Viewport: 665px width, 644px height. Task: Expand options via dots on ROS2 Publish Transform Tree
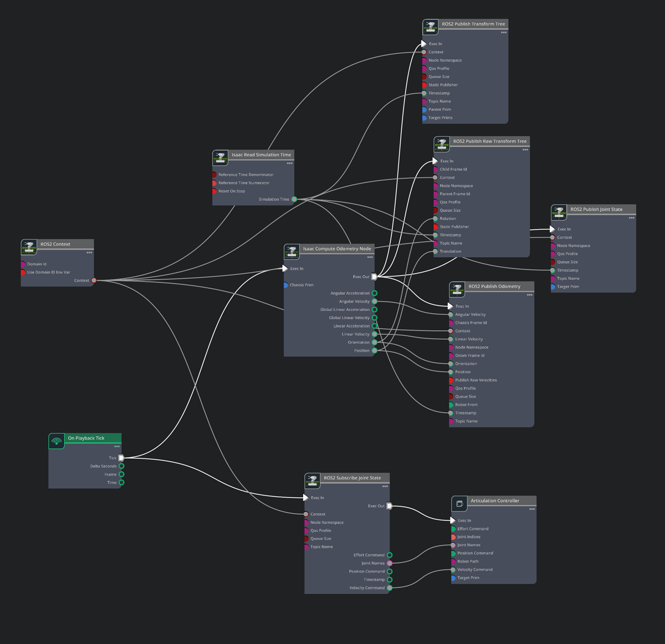click(504, 33)
